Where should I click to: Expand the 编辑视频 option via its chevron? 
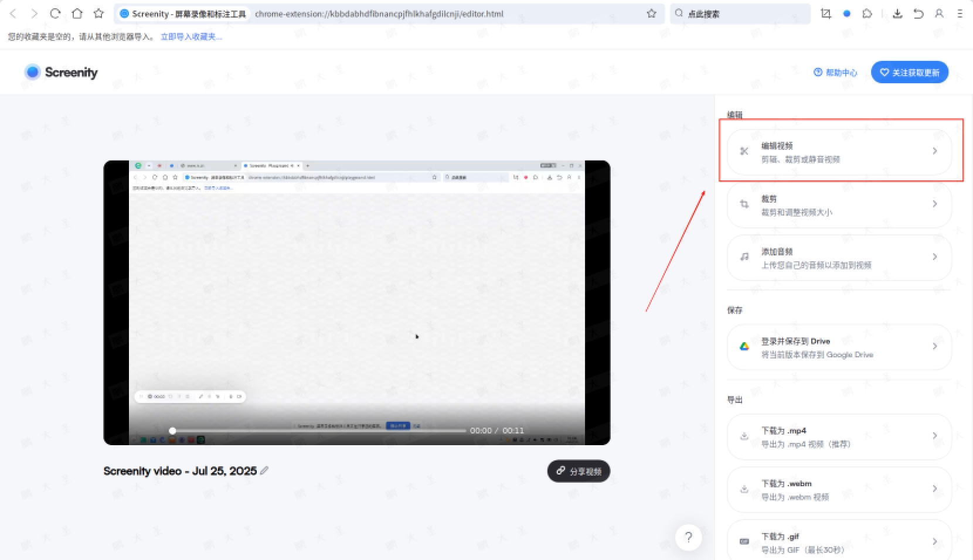pos(935,151)
